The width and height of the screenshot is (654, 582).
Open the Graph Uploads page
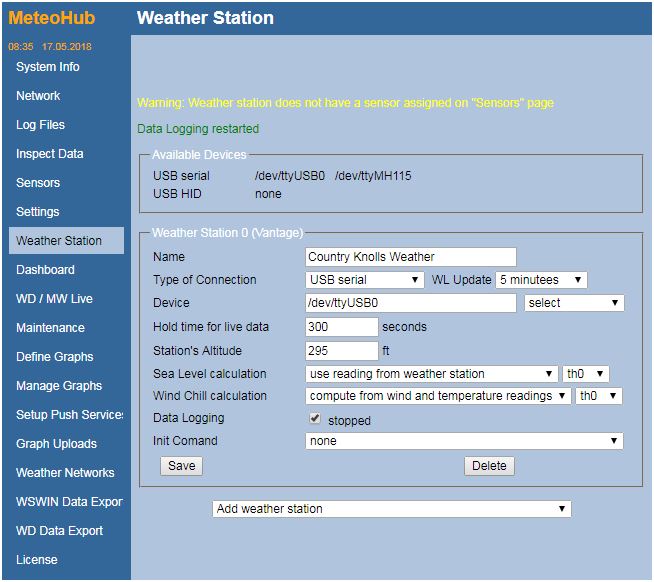[56, 443]
